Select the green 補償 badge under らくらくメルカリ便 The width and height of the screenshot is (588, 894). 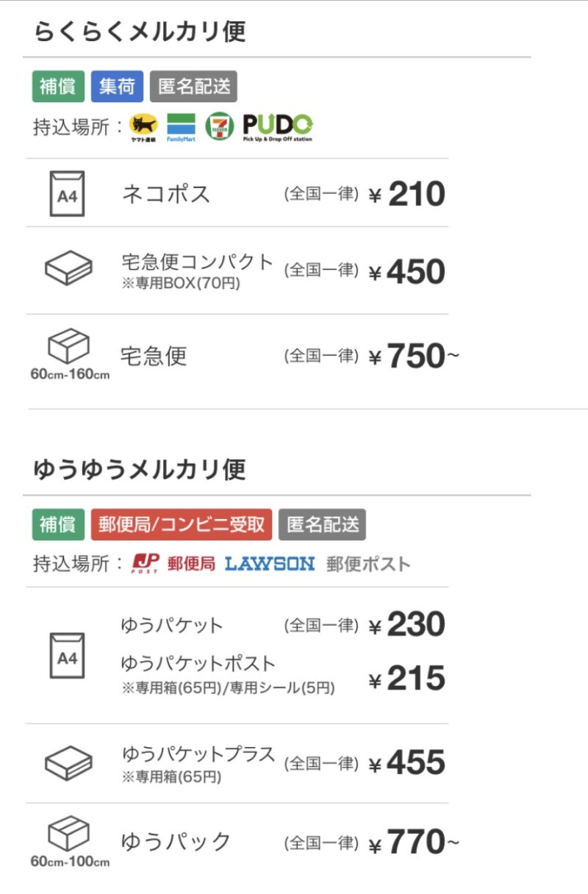pyautogui.click(x=58, y=86)
